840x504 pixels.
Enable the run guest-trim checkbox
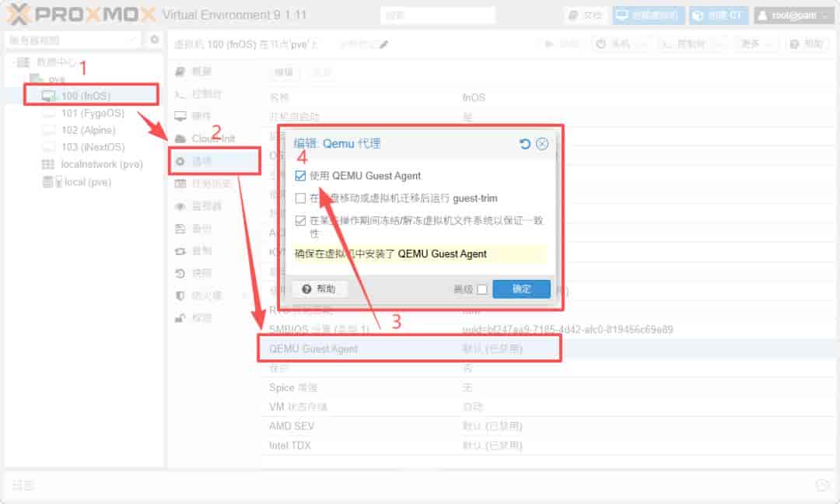[x=300, y=198]
